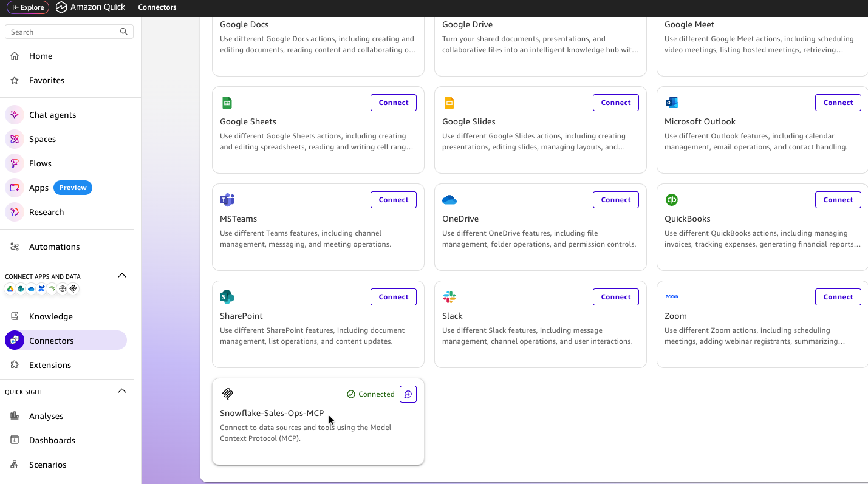Click the Google Sheets icon
The height and width of the screenshot is (484, 868).
point(227,103)
